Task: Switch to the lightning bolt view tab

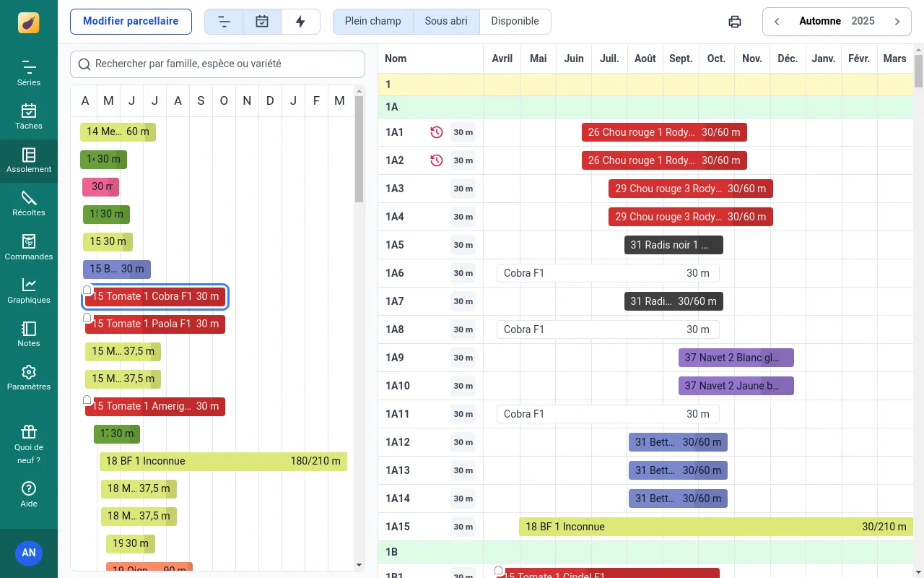Action: click(x=300, y=22)
